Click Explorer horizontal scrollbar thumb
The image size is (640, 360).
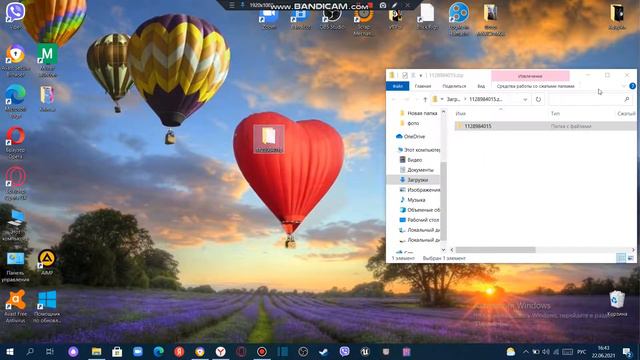[x=496, y=249]
